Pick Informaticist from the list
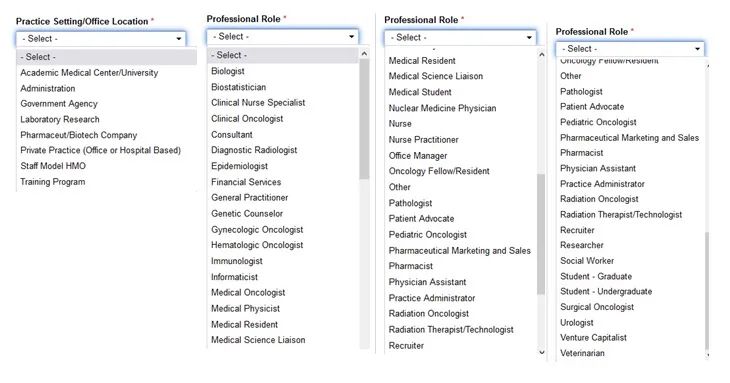Screen dimensions: 730x383 (234, 277)
